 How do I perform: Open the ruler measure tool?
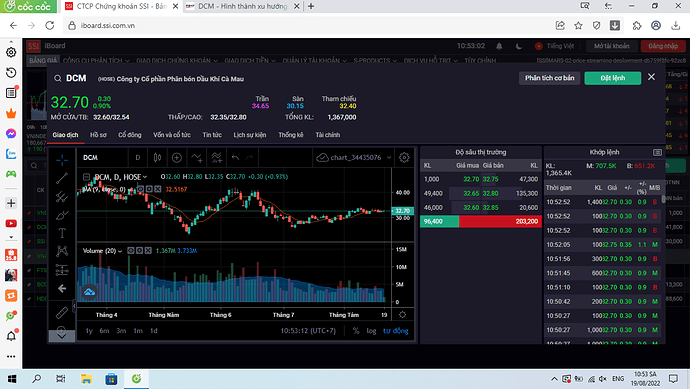pyautogui.click(x=62, y=313)
